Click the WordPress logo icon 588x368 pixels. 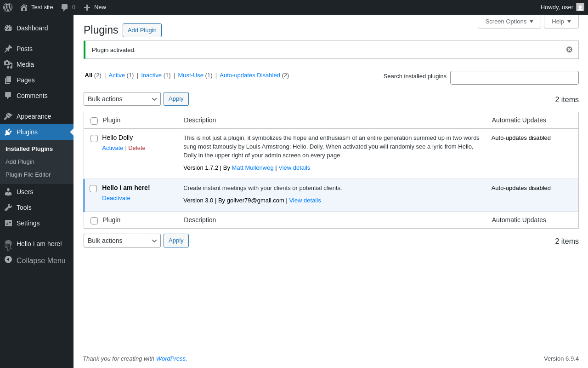pos(8,7)
